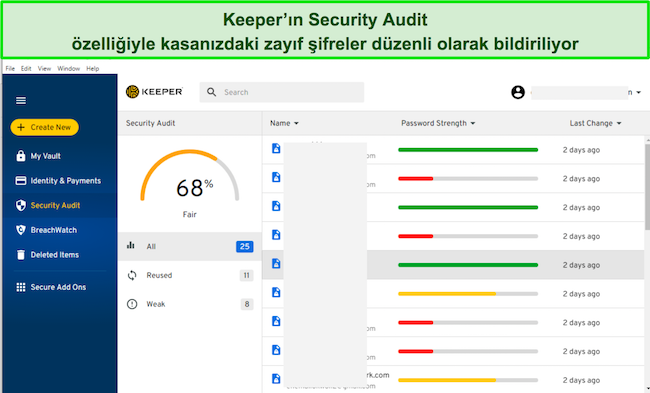Click the search magnifier icon

211,92
